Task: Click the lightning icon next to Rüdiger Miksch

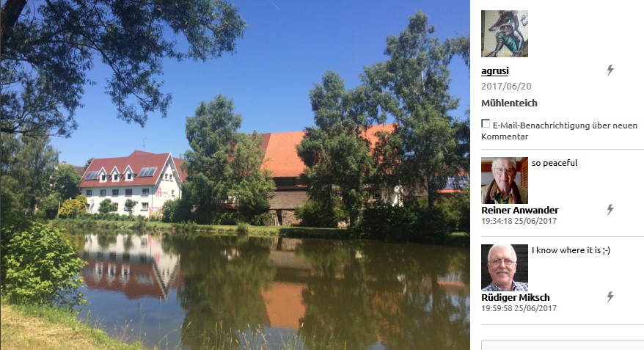Action: pyautogui.click(x=610, y=297)
